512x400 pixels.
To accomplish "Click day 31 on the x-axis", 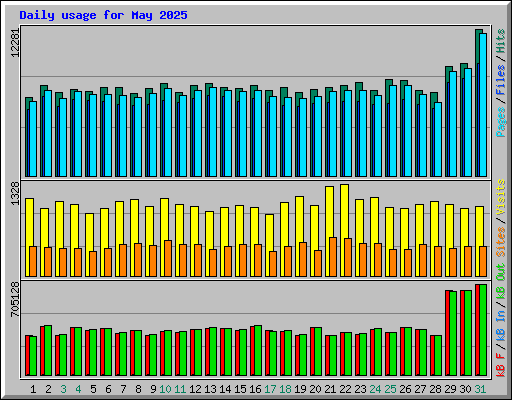I will (480, 389).
